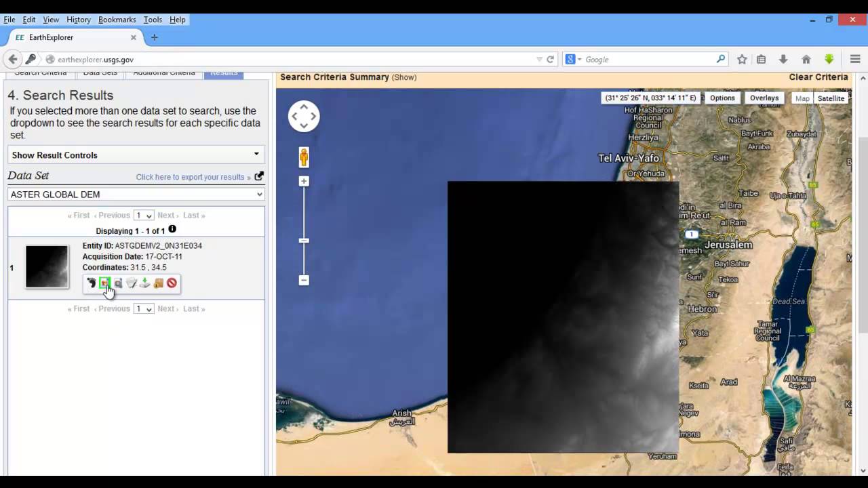The image size is (868, 488).
Task: Open the map Options dropdown
Action: [x=722, y=98]
